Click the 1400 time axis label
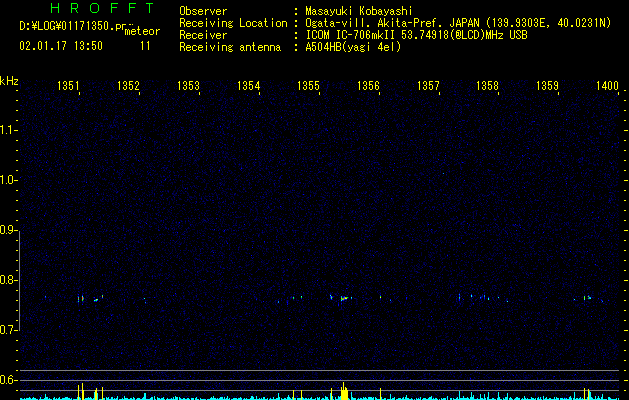 607,86
